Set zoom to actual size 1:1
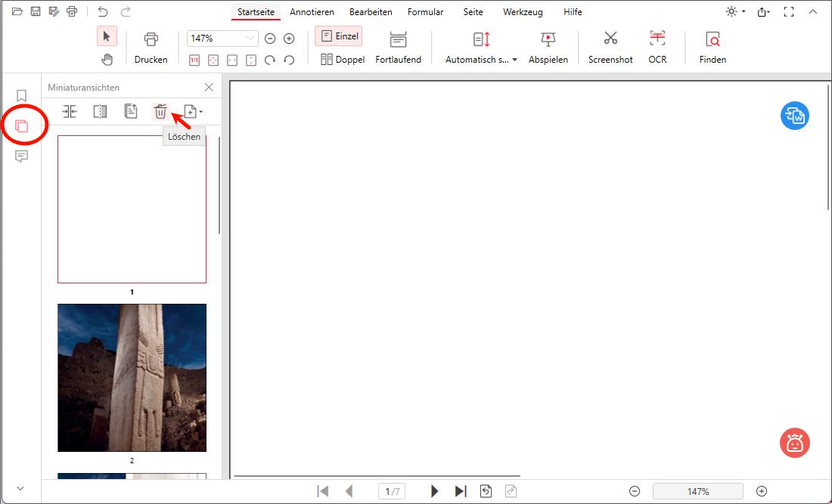This screenshot has height=504, width=832. [x=194, y=60]
